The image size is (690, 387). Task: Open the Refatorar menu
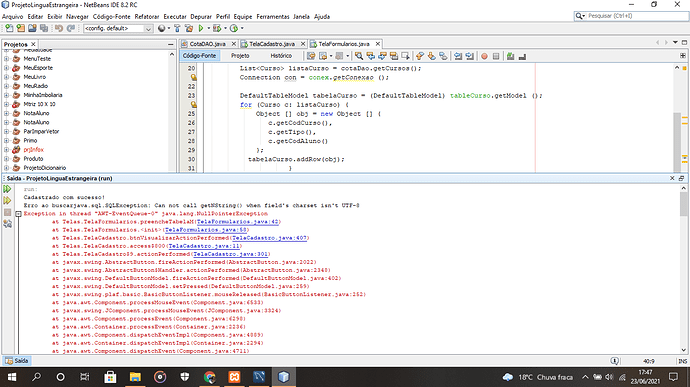tap(147, 17)
